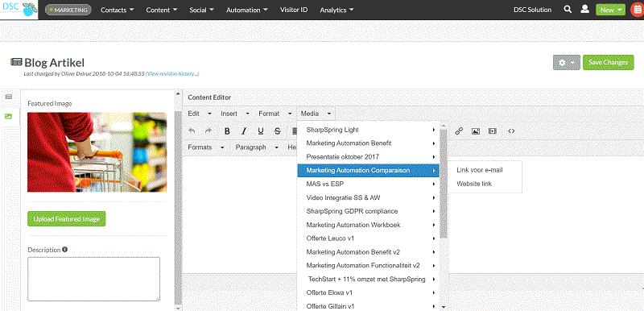Click the Media menu in Content Editor
The width and height of the screenshot is (644, 311).
pos(316,114)
